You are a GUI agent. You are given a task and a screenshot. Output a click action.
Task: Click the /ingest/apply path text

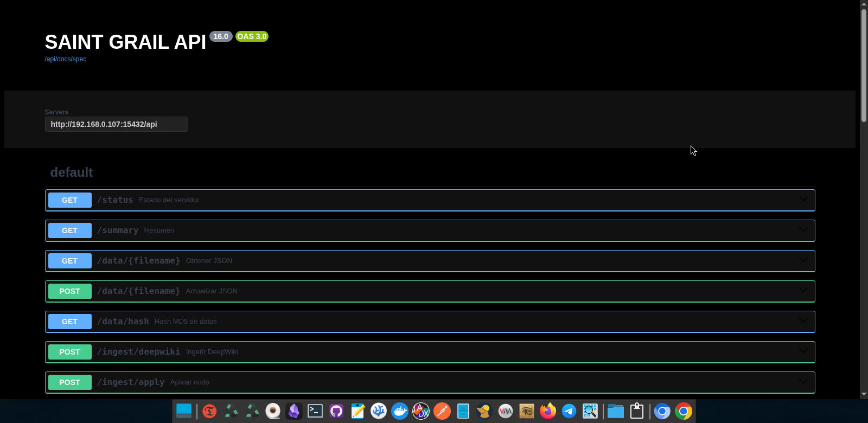coord(131,382)
